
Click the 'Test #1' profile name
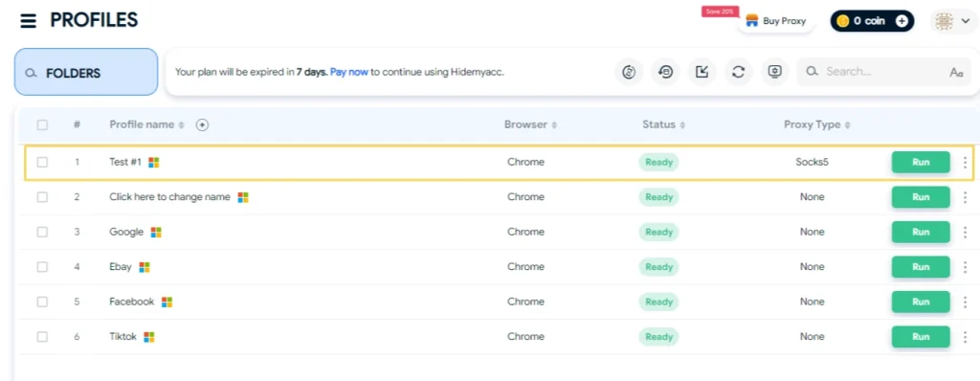coord(125,162)
